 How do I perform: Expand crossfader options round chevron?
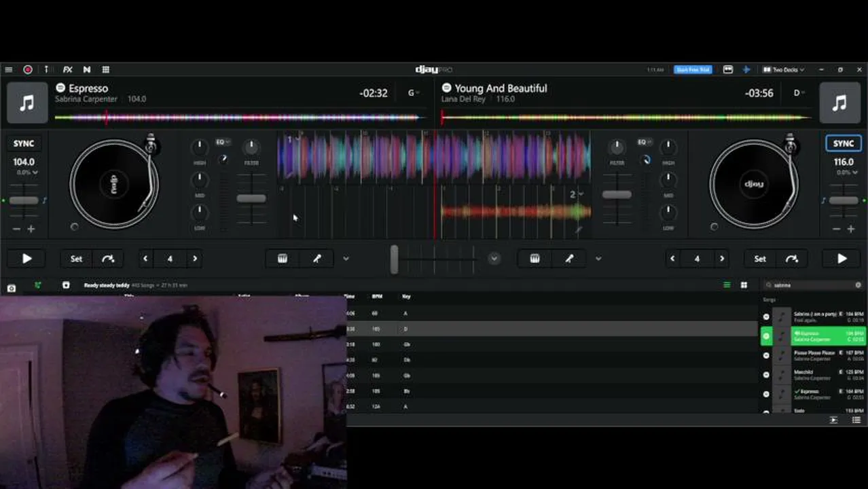tap(494, 259)
